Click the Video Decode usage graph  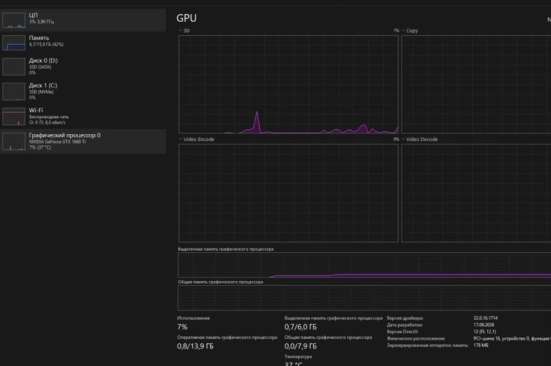(477, 193)
